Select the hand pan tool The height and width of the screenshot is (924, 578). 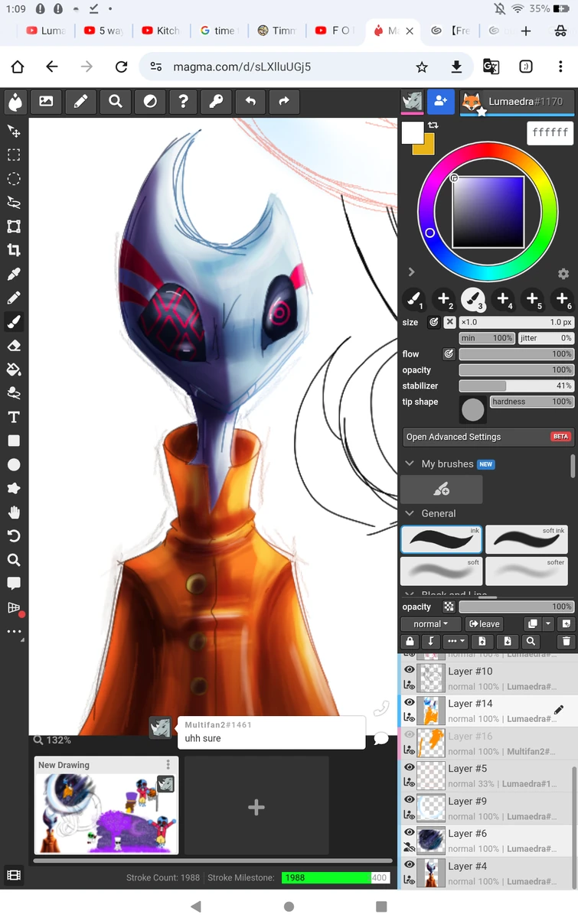(x=14, y=512)
